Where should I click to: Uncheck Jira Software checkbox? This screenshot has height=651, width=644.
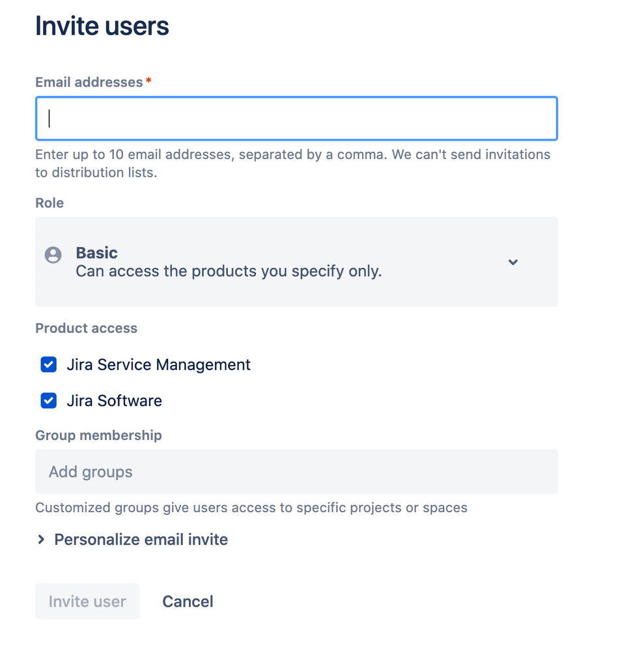[49, 401]
